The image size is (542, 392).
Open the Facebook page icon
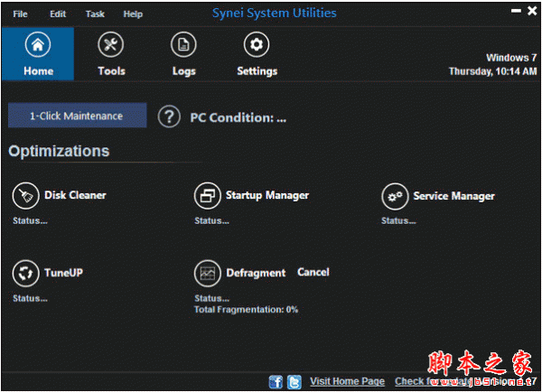point(276,382)
